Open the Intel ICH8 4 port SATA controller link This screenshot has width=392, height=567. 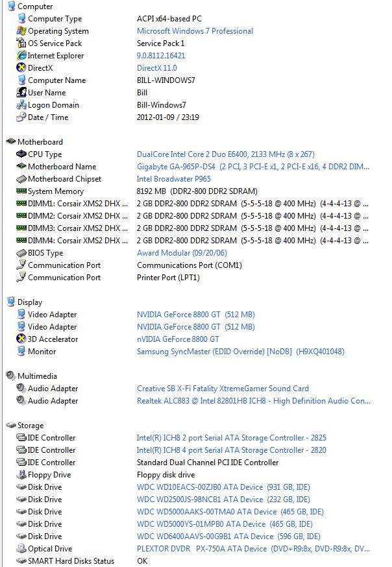point(232,450)
